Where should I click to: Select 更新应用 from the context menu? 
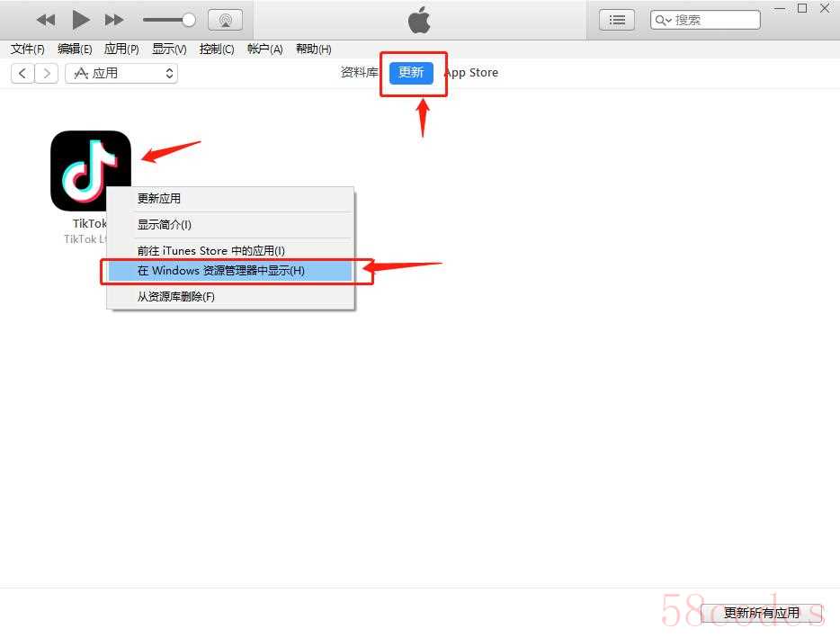click(x=159, y=199)
